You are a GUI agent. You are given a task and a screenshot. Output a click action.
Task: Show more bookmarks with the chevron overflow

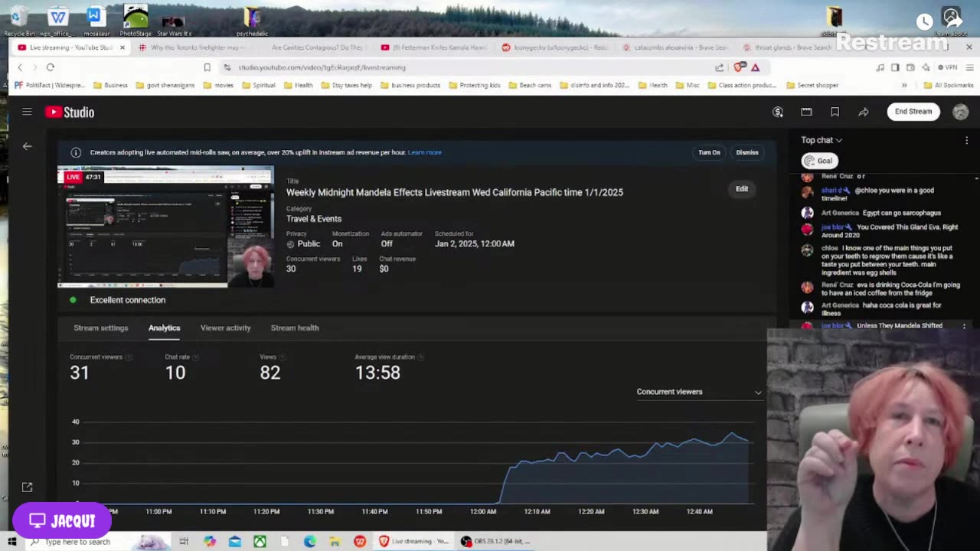[x=904, y=86]
